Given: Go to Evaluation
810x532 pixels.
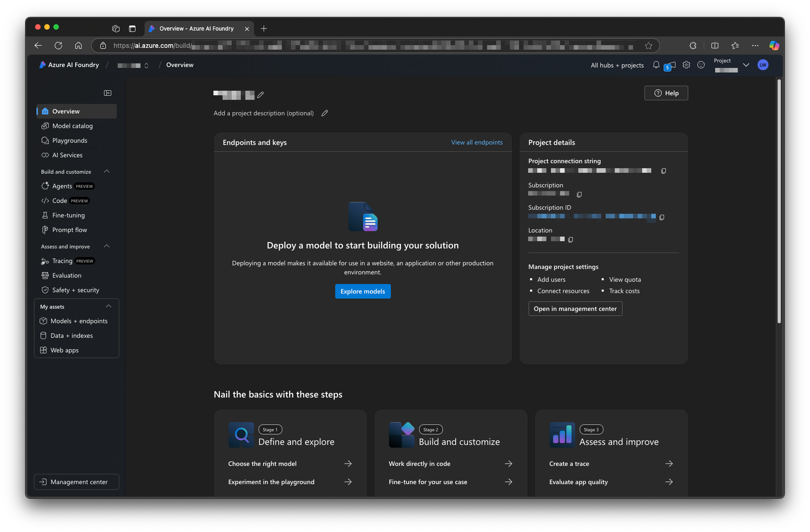Looking at the screenshot, I should point(77,275).
